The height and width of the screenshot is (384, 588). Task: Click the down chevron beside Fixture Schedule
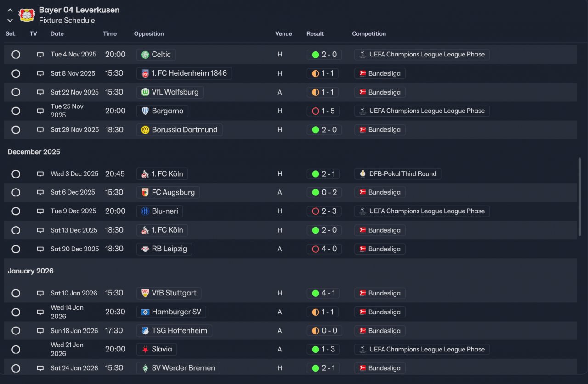(10, 21)
